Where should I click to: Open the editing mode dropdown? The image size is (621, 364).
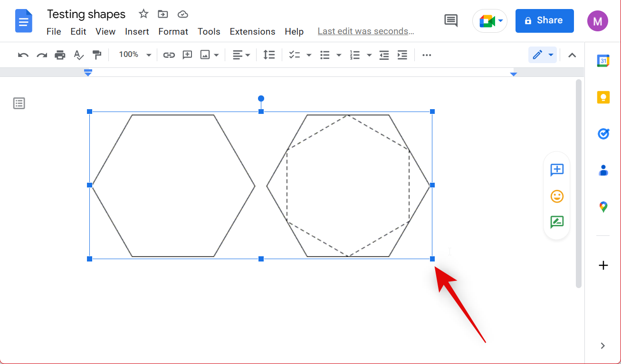point(543,55)
